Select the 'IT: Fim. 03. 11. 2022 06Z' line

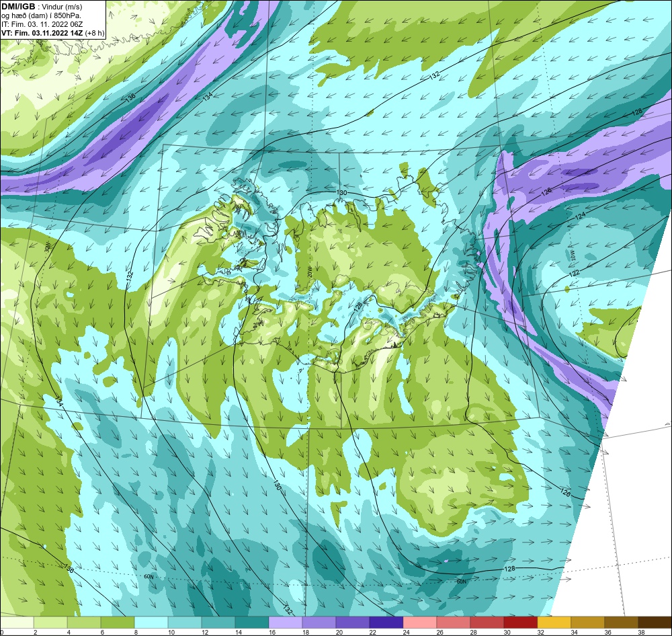pyautogui.click(x=42, y=24)
